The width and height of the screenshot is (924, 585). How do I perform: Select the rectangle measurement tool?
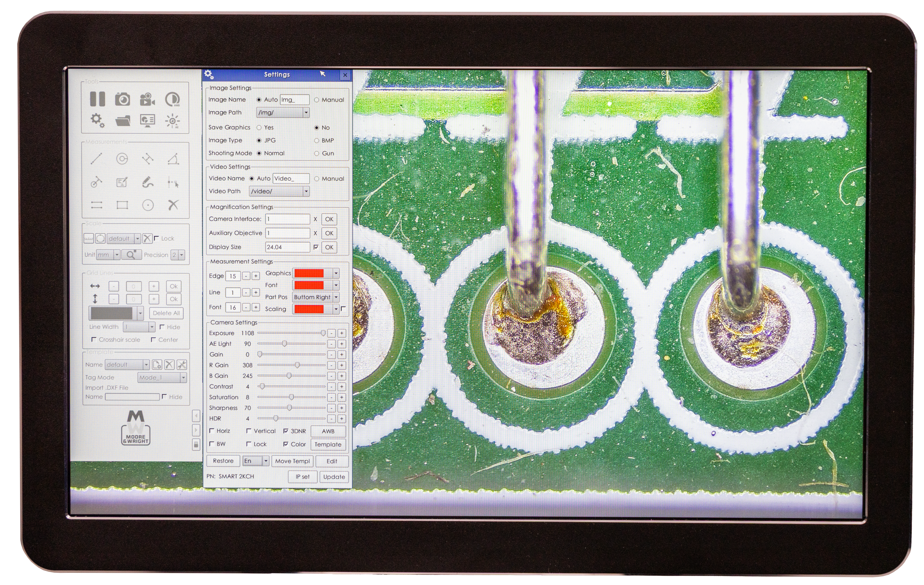point(122,205)
